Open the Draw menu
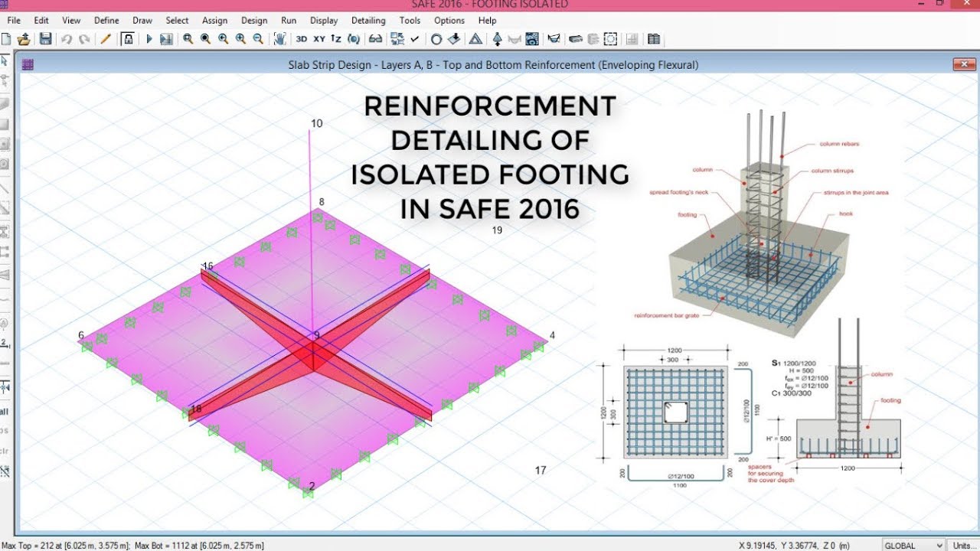The image size is (980, 551). 142,21
